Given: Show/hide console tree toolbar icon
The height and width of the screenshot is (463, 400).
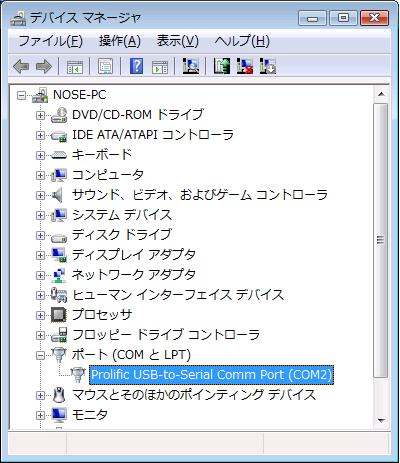Looking at the screenshot, I should (75, 67).
